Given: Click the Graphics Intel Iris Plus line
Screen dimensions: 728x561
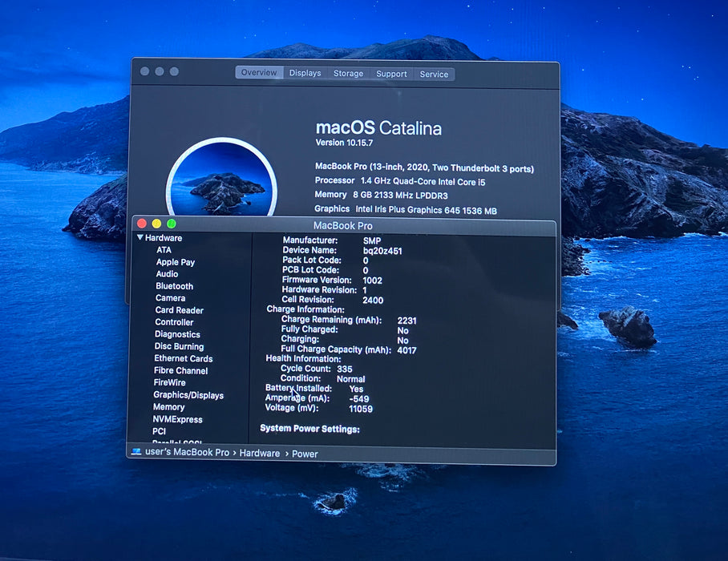Looking at the screenshot, I should pyautogui.click(x=406, y=210).
